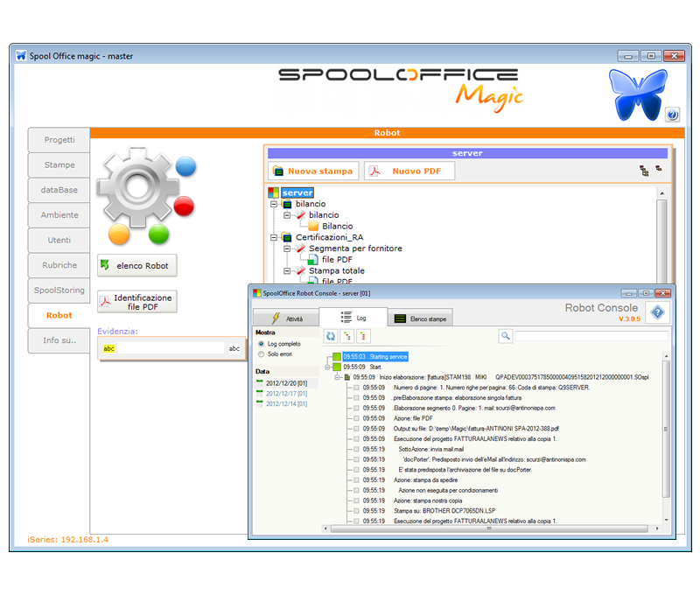Viewport: 700px width, 595px height.
Task: Click the blue ball on gear graphic
Action: pos(185,167)
